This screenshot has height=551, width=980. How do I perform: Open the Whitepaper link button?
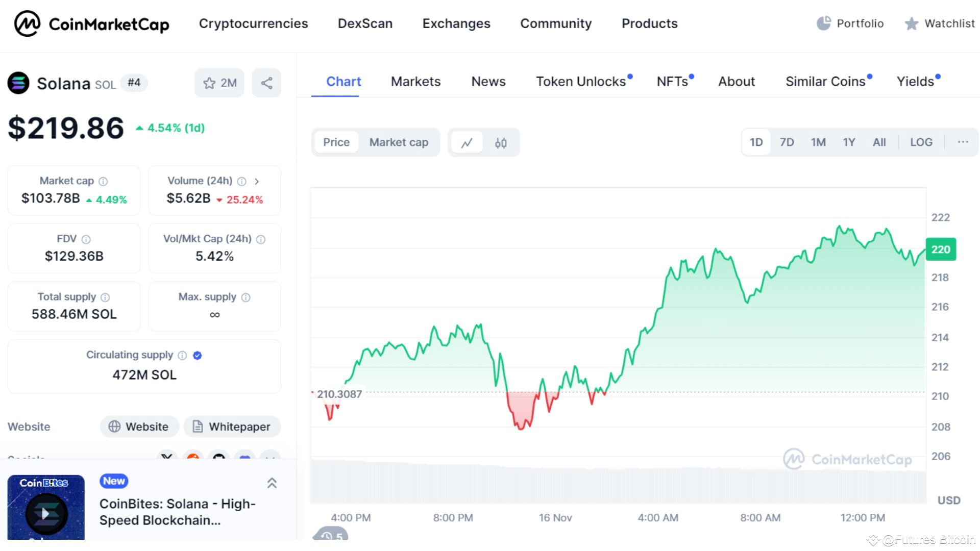point(232,427)
